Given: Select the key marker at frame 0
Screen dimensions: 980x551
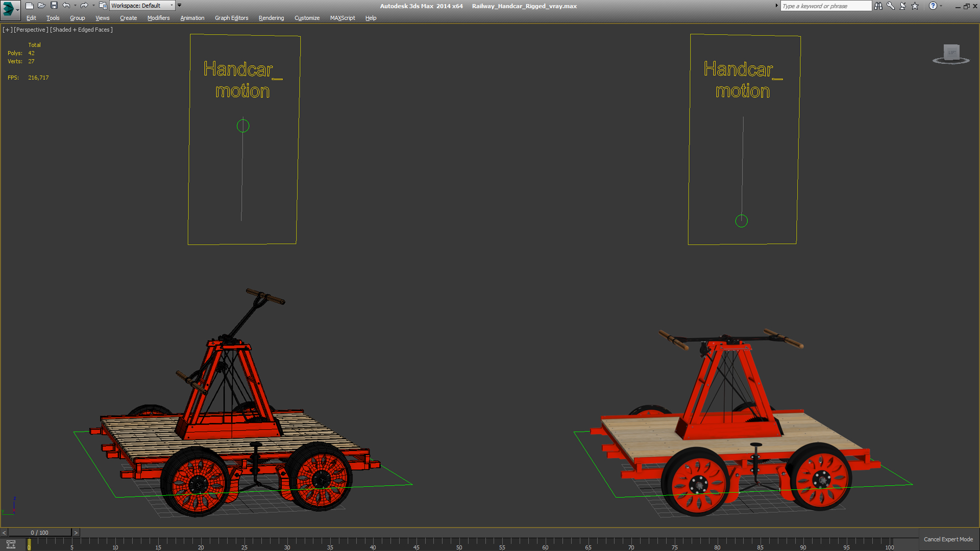Looking at the screenshot, I should pyautogui.click(x=29, y=544).
